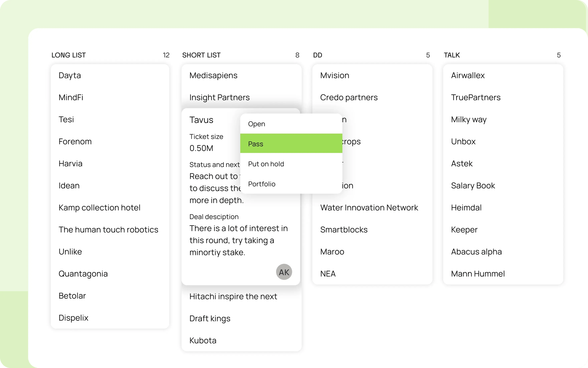Click the TALK column header
Screen dimensions: 588x368
452,55
